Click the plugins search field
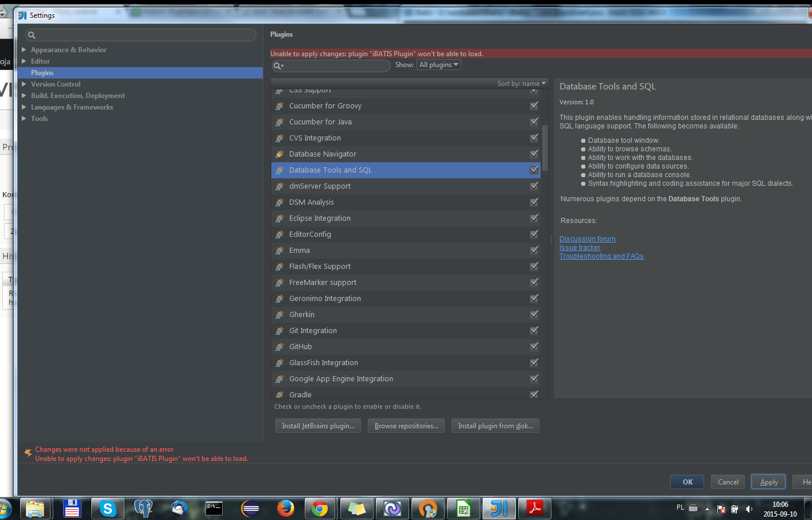812x520 pixels. (x=332, y=66)
